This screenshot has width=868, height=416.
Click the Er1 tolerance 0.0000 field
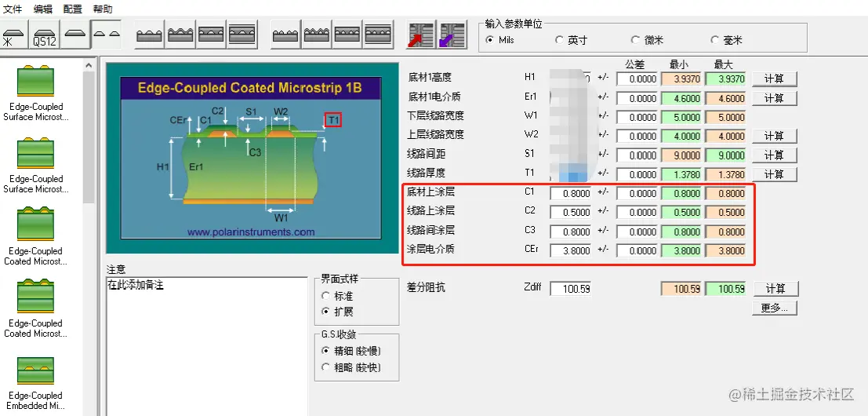click(x=637, y=99)
